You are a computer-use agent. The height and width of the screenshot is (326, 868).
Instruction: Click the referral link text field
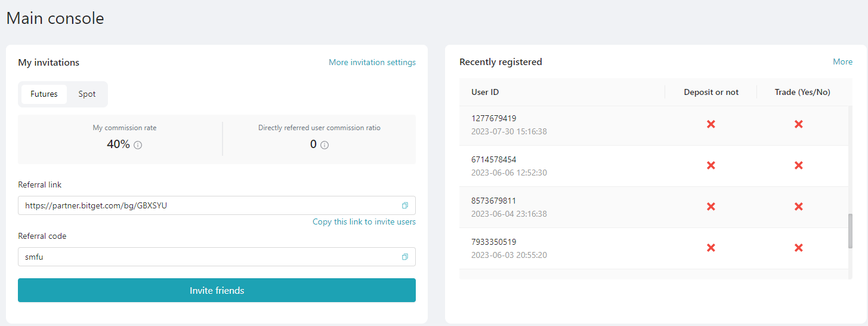click(217, 205)
